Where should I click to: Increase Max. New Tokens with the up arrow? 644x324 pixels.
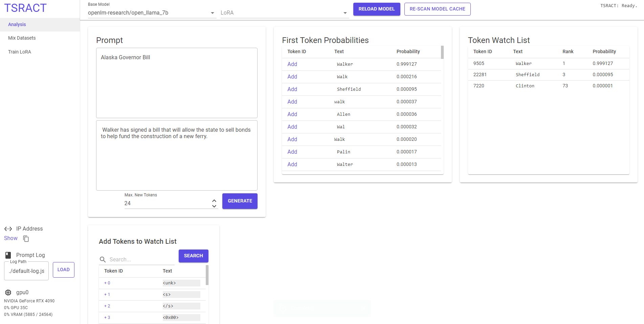pos(214,201)
